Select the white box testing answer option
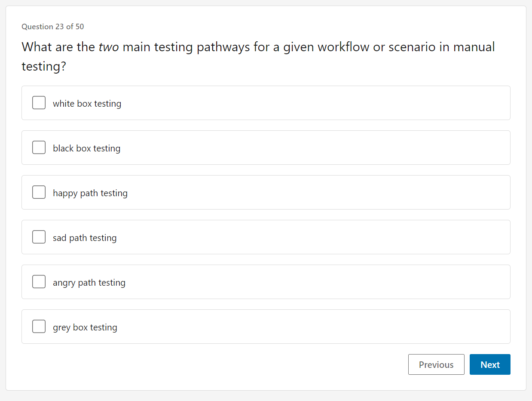The height and width of the screenshot is (401, 532). 87,103
